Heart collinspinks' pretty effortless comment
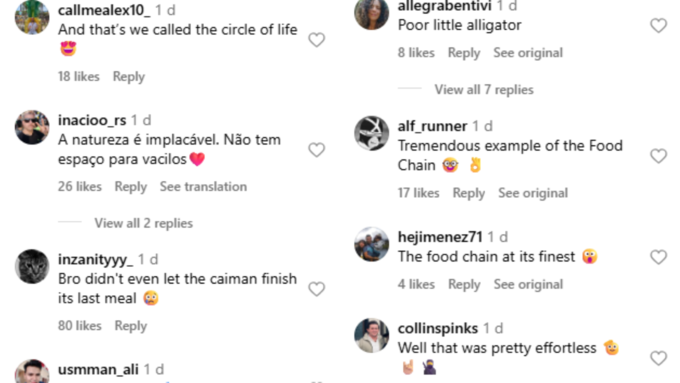Screen dimensions: 680x383 [658, 358]
